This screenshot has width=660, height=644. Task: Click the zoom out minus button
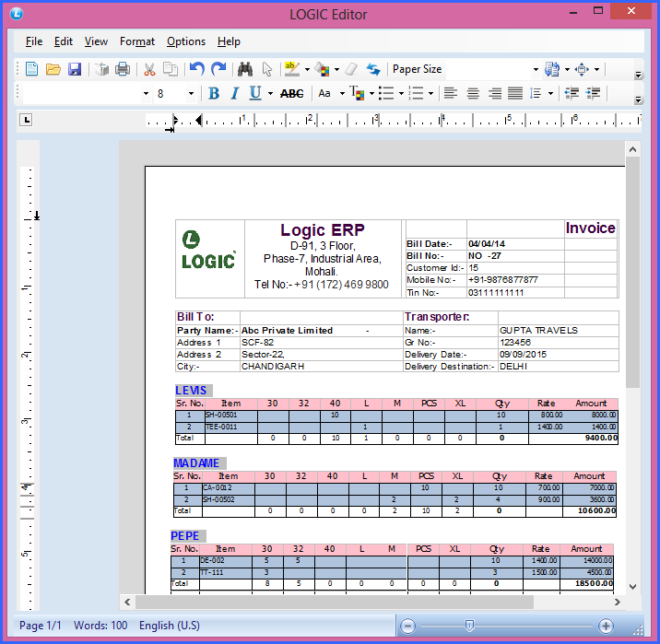click(407, 626)
